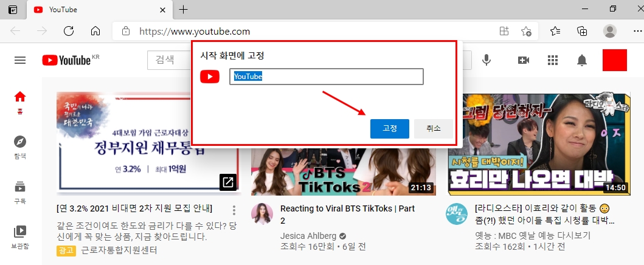The image size is (644, 265).
Task: Open 옛능 channel avatar icon
Action: 457,214
